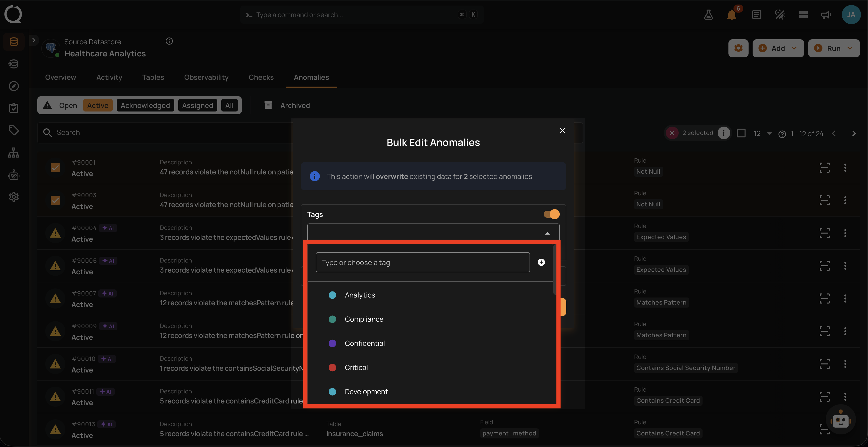Show Archived anomalies

point(287,105)
